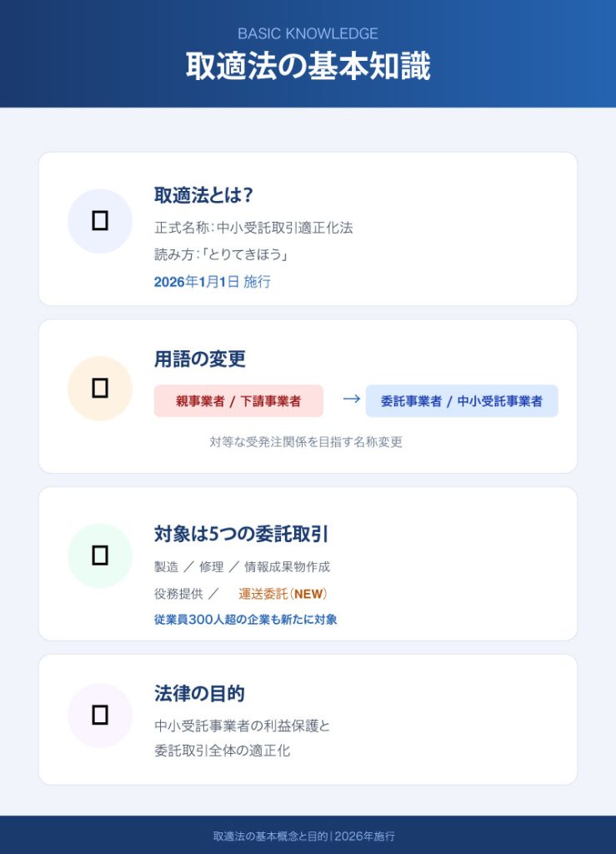Image resolution: width=616 pixels, height=854 pixels.
Task: Click the green circle icon beside 対象は5つの委託取引
Action: (x=100, y=555)
